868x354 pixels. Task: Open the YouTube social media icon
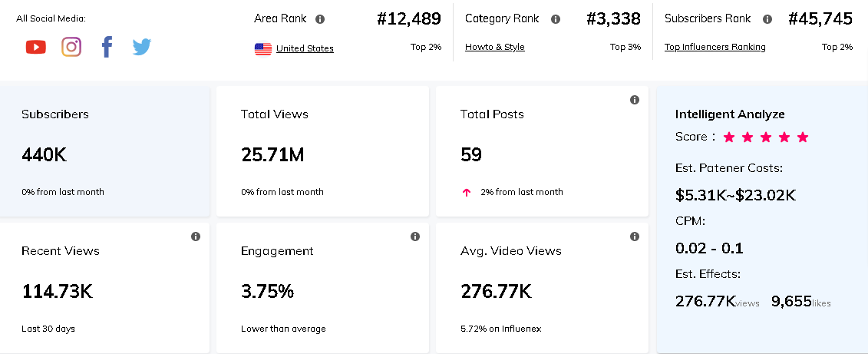(35, 48)
